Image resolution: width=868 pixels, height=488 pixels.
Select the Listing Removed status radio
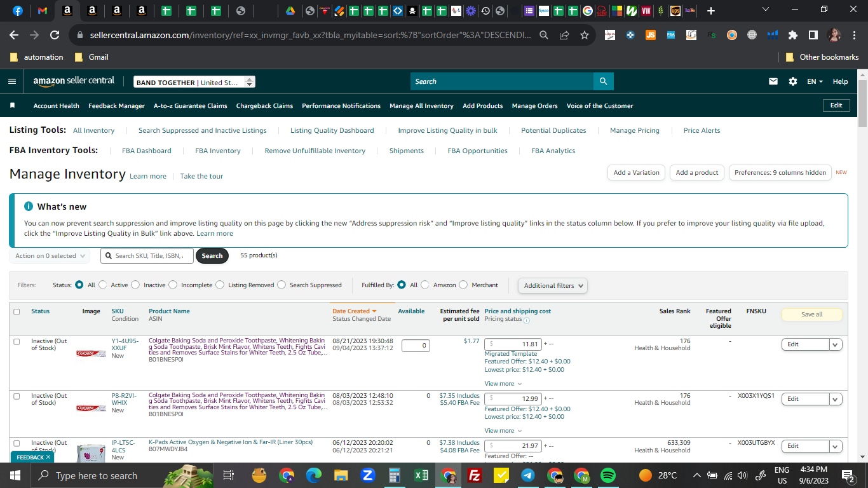220,285
